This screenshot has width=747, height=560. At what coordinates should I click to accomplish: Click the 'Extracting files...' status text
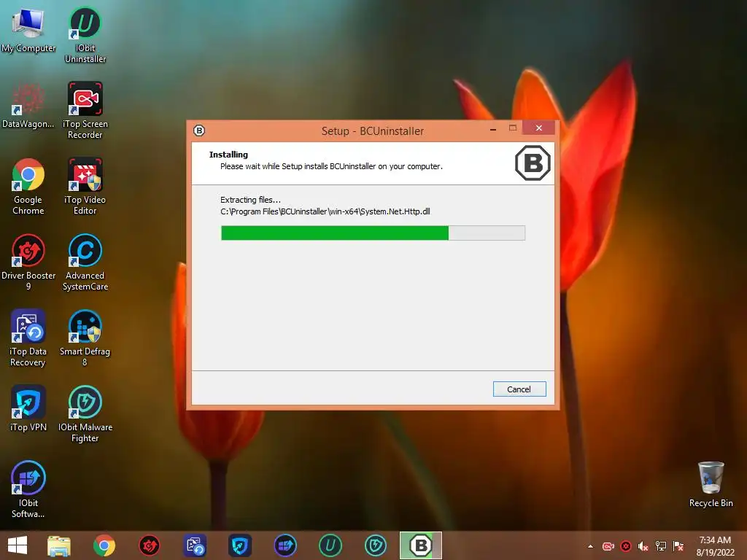[251, 200]
